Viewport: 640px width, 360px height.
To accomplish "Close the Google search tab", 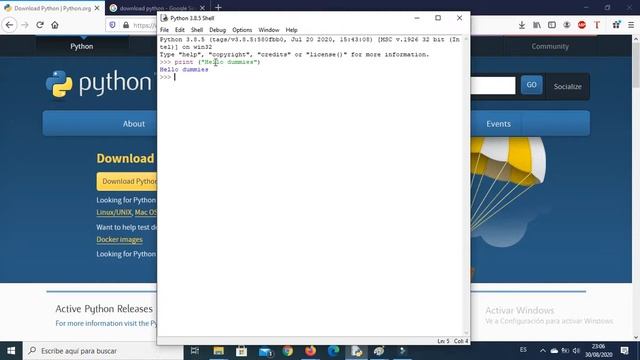I will pos(202,8).
